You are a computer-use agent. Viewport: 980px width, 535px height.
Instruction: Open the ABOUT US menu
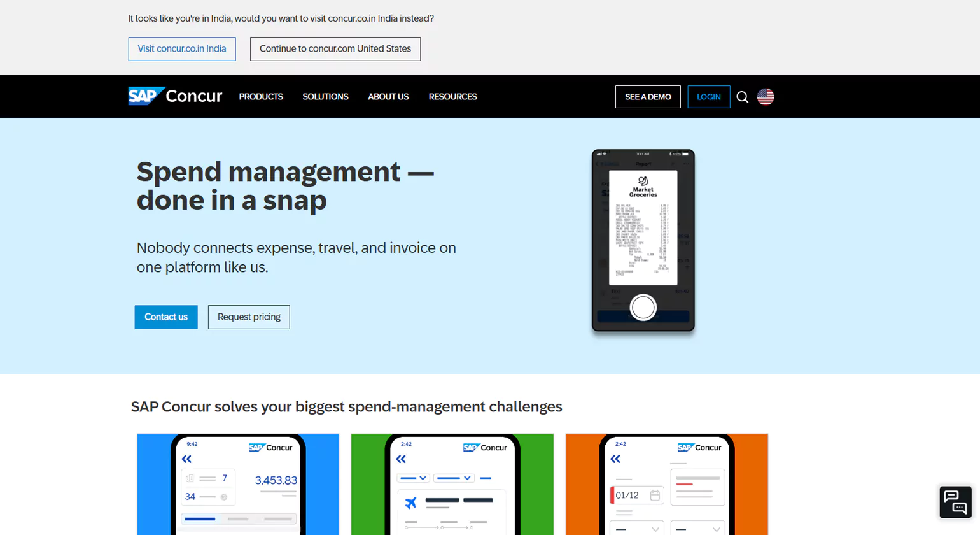388,97
